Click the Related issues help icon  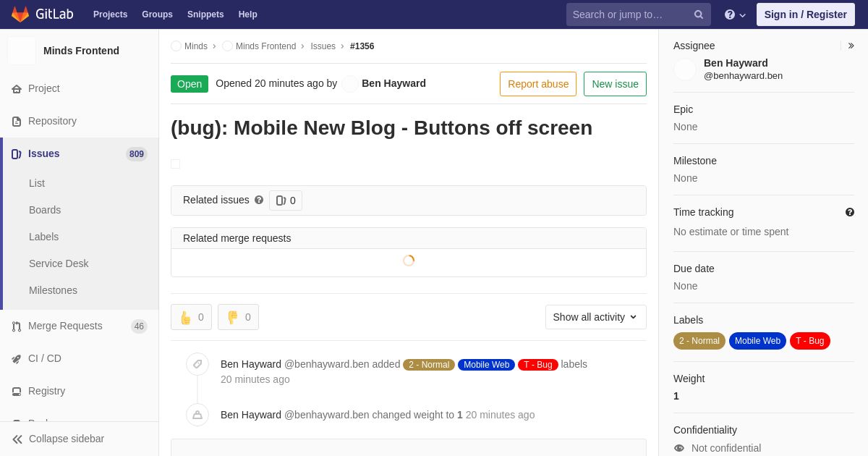click(x=259, y=200)
